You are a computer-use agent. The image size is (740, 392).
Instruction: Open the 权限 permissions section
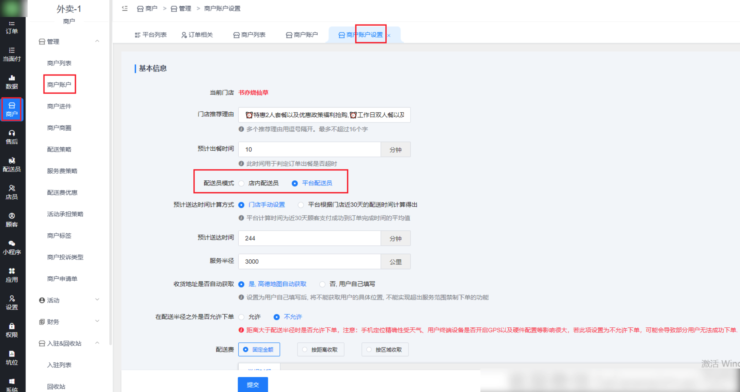[x=12, y=330]
